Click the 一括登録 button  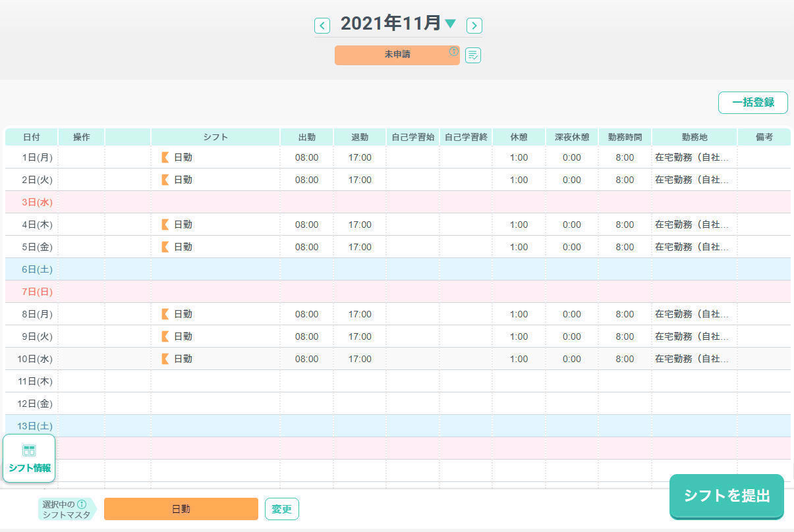[752, 103]
